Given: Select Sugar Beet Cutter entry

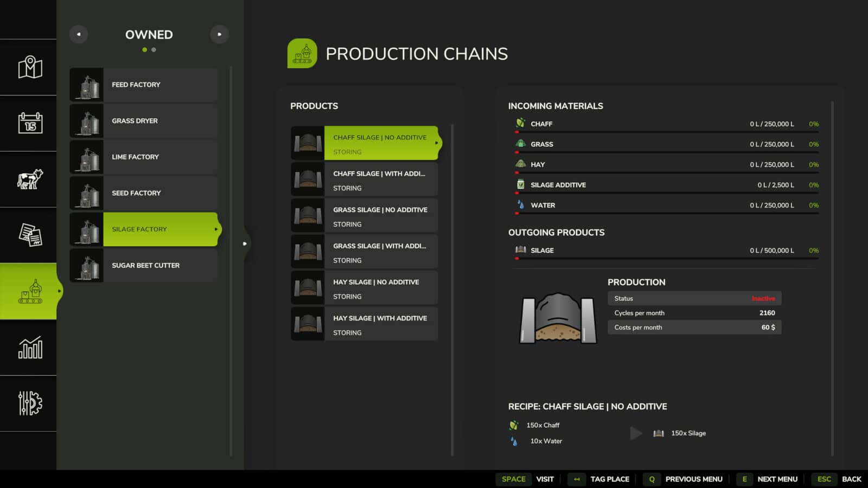Looking at the screenshot, I should (x=144, y=265).
